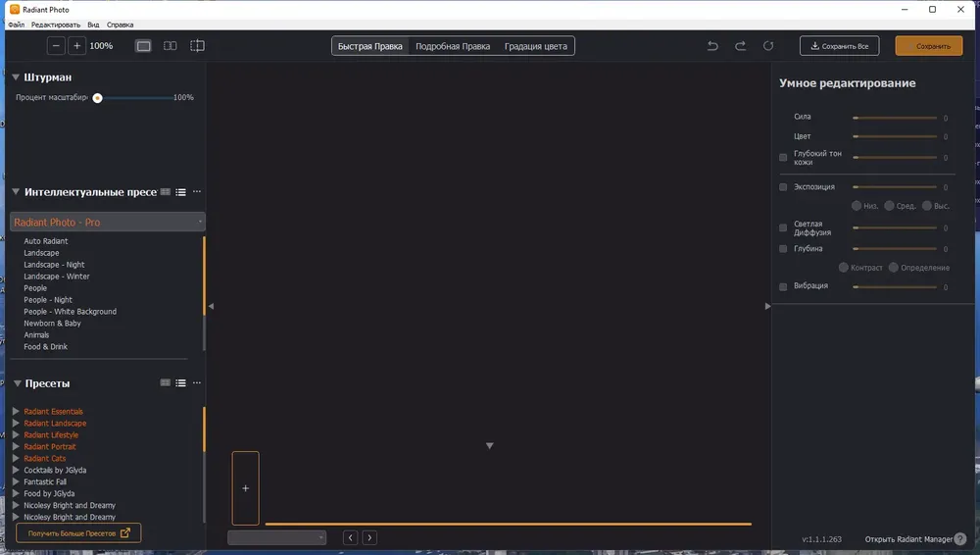Expand Radiant Essentials preset group
This screenshot has height=555, width=980.
[16, 411]
